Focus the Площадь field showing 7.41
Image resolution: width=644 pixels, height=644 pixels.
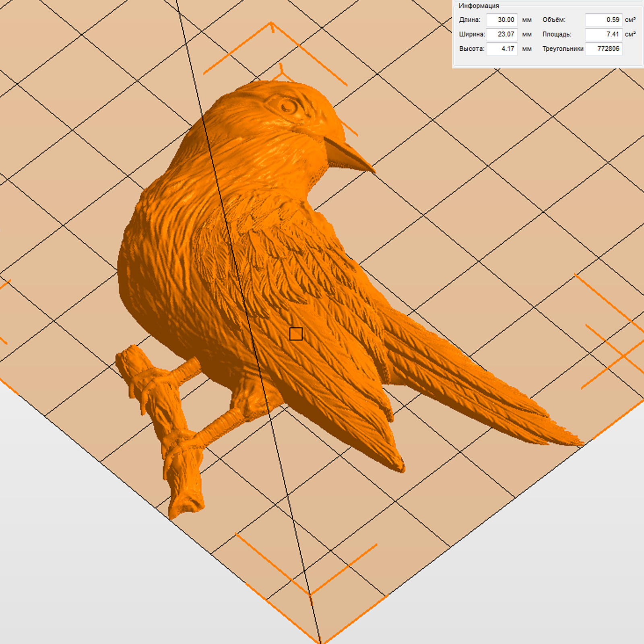(603, 34)
